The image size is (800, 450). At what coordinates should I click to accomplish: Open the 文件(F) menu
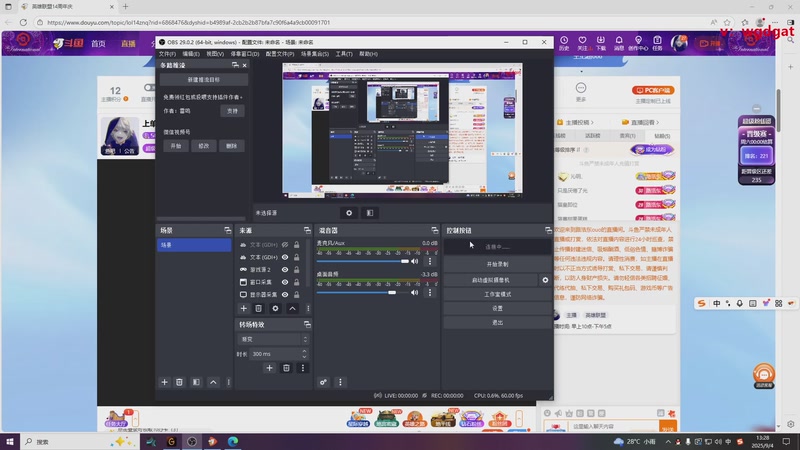coord(167,54)
